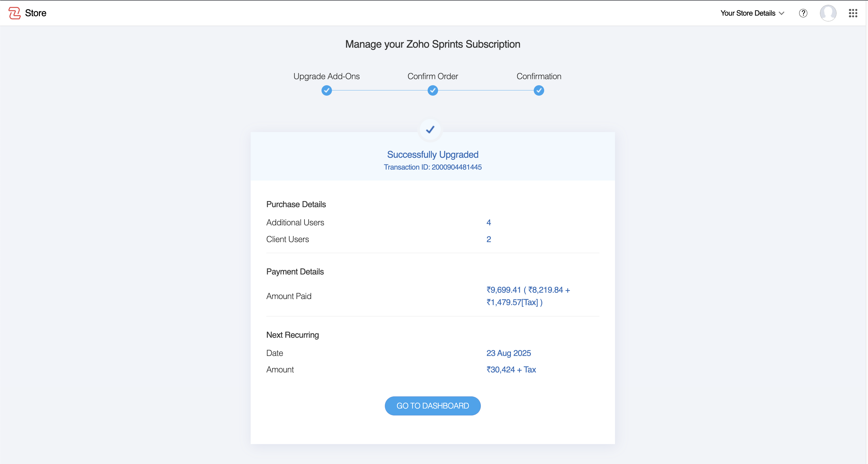Open the apps grid launcher icon
868x464 pixels.
(853, 13)
